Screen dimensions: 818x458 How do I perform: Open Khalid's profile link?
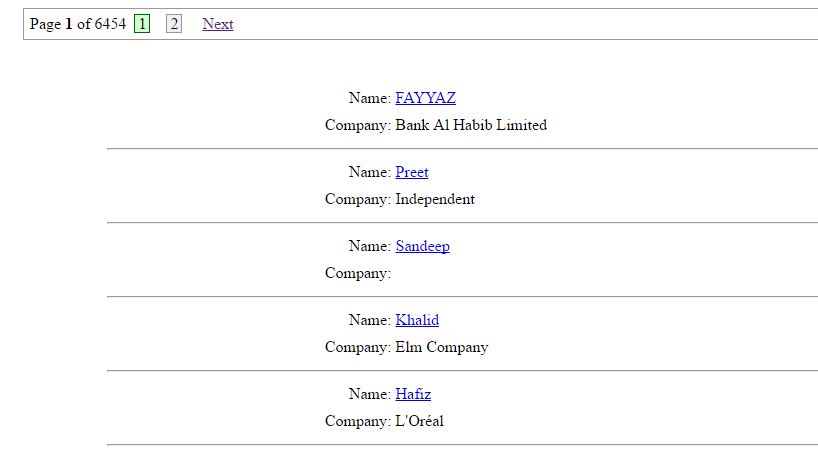click(x=416, y=320)
